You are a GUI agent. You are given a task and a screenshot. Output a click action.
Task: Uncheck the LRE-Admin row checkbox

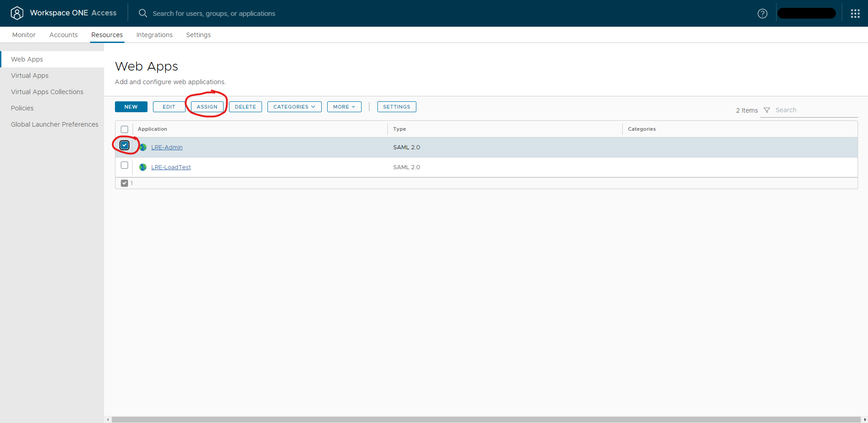pos(124,145)
